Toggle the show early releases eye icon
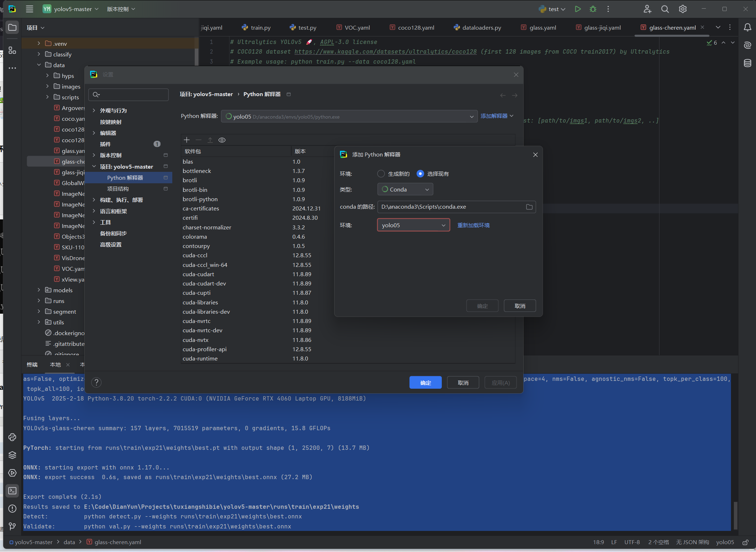Image resolution: width=756 pixels, height=552 pixels. [222, 140]
